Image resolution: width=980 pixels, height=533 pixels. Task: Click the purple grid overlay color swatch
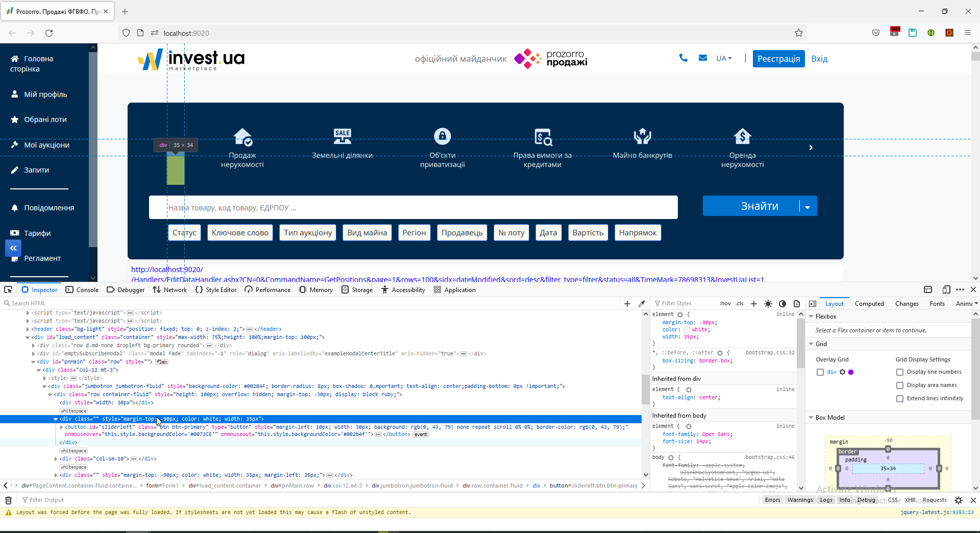tap(851, 372)
